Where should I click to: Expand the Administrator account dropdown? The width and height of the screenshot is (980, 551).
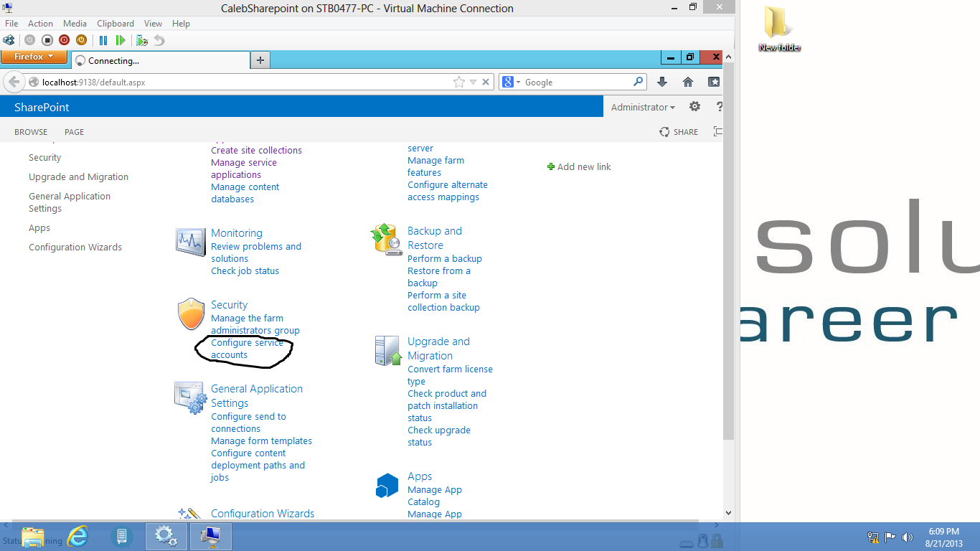(x=643, y=107)
